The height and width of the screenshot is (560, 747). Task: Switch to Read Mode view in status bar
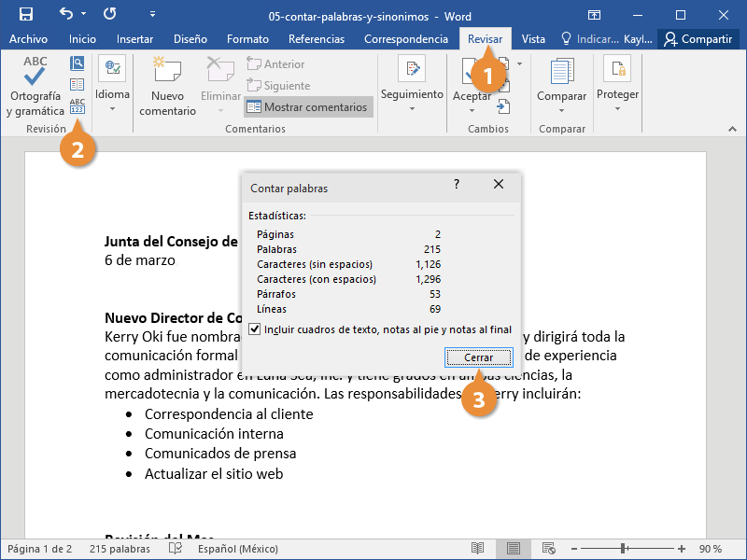point(477,549)
